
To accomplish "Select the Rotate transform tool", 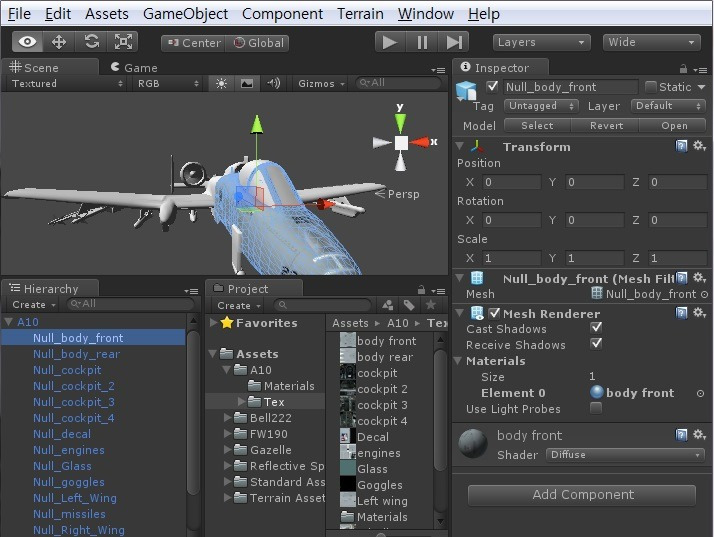I will pos(91,42).
